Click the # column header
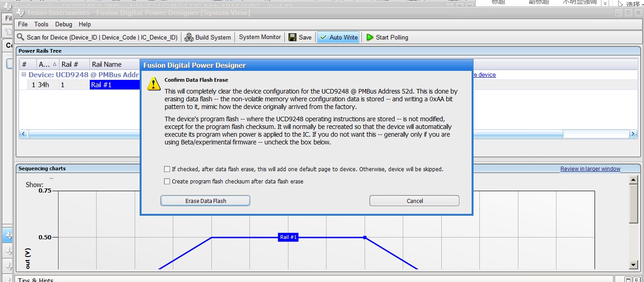This screenshot has width=644, height=282. coord(28,64)
